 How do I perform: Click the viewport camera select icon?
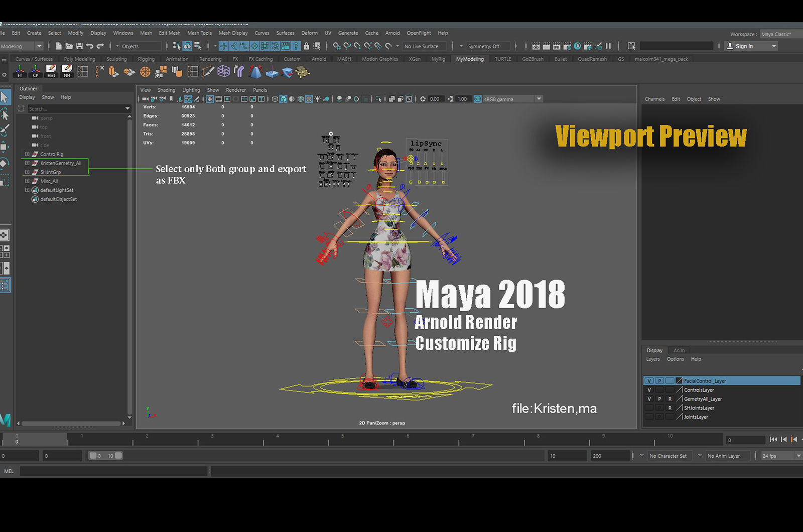pyautogui.click(x=146, y=99)
